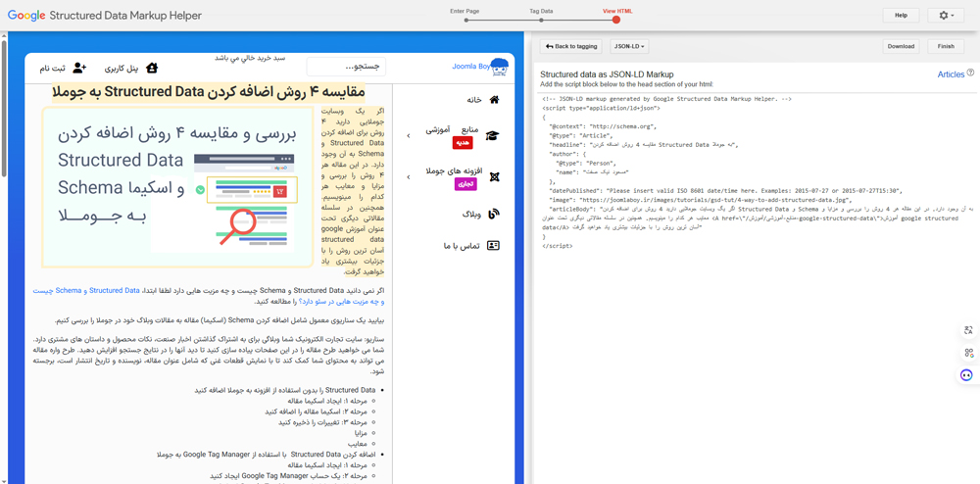Click the highlighted article headline
The image size is (980, 484).
(208, 92)
